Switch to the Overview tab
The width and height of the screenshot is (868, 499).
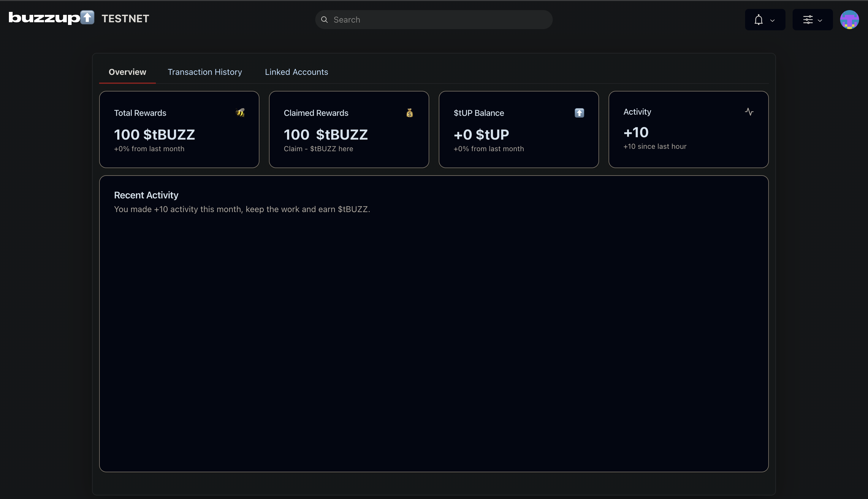(127, 72)
